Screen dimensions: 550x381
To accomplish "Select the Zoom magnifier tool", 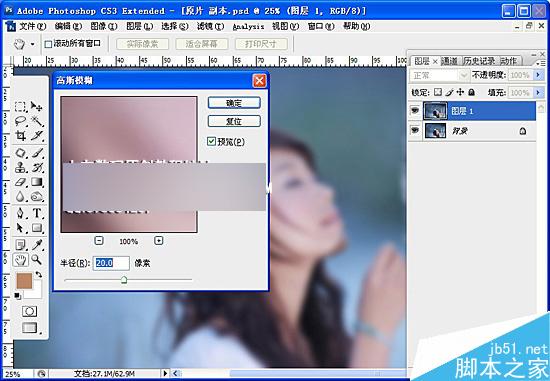I will point(36,260).
